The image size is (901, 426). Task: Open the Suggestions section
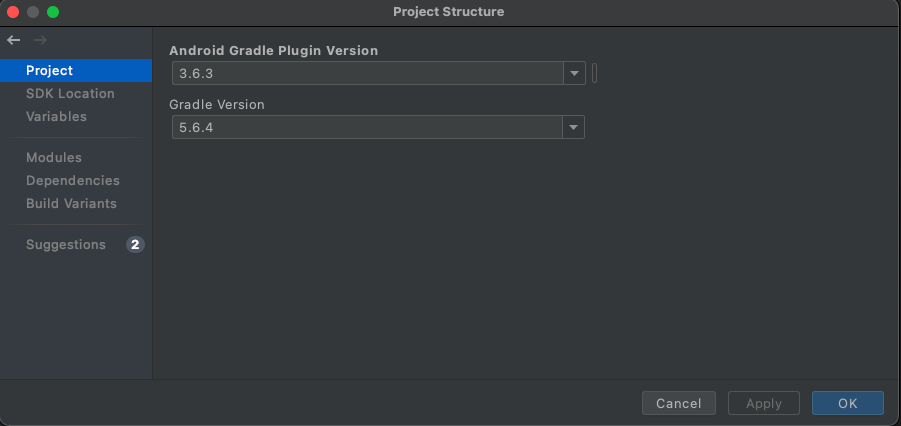tap(66, 245)
